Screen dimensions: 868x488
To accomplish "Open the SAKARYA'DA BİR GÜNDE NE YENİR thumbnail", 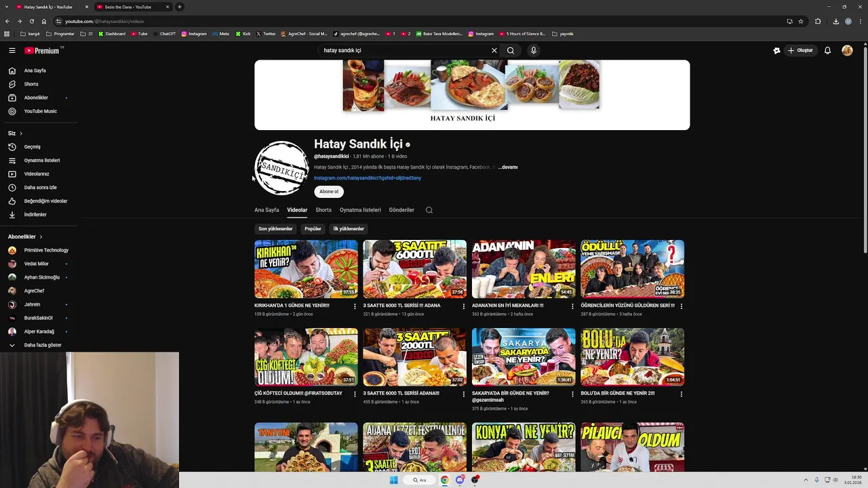I will 524,357.
